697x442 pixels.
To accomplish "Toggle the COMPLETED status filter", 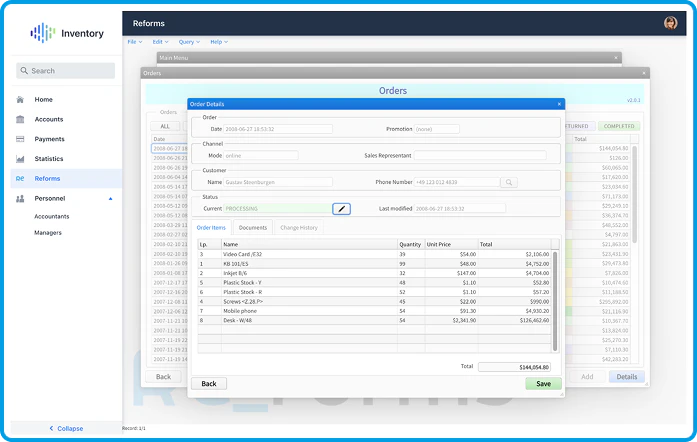I will point(618,126).
